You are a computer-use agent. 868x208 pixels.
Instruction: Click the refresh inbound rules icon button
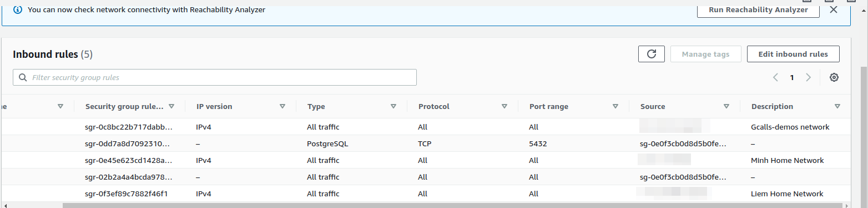coord(652,54)
